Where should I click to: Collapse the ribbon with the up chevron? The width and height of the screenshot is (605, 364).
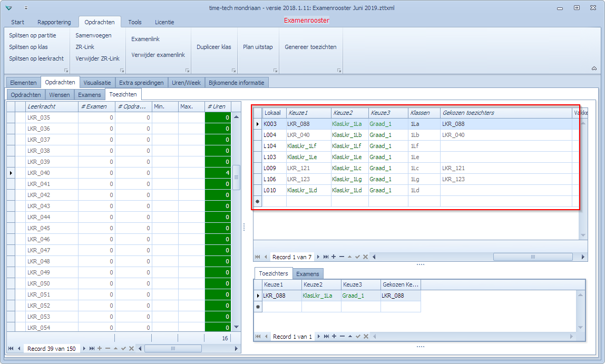point(594,68)
